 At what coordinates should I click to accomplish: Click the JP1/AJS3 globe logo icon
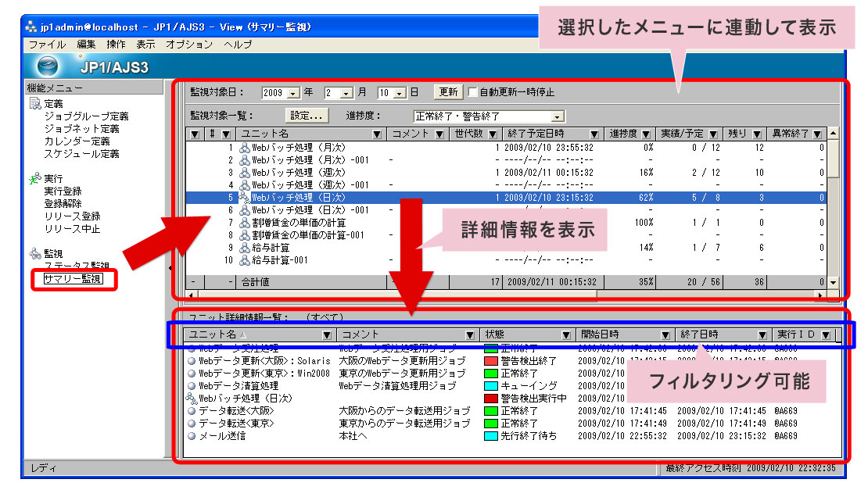[x=52, y=66]
